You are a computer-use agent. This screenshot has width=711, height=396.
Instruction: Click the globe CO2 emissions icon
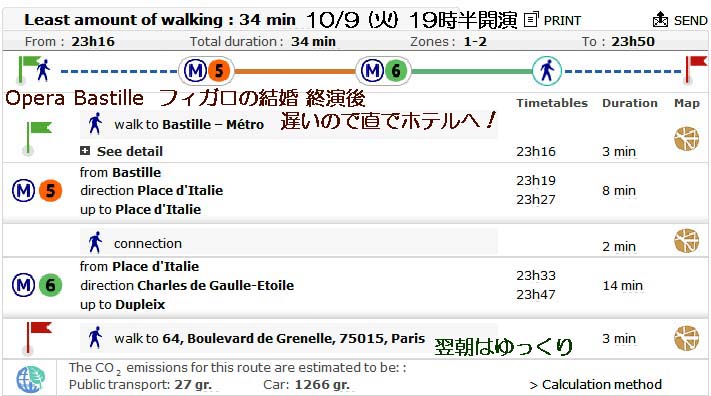30,379
